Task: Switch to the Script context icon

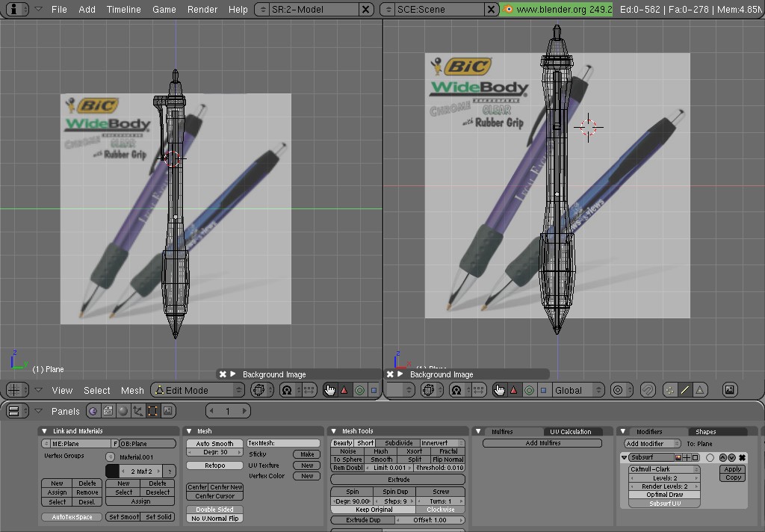Action: point(108,411)
